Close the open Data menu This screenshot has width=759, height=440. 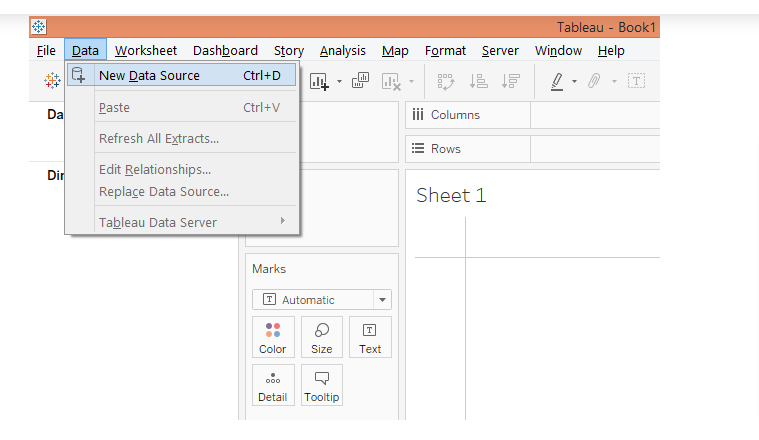(x=85, y=50)
